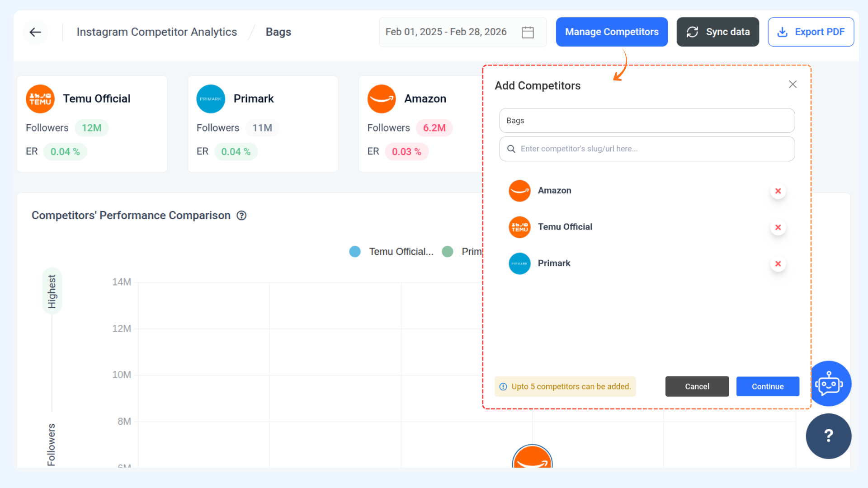Click the search magnifier icon in dialog
This screenshot has height=488, width=868.
[x=511, y=149]
